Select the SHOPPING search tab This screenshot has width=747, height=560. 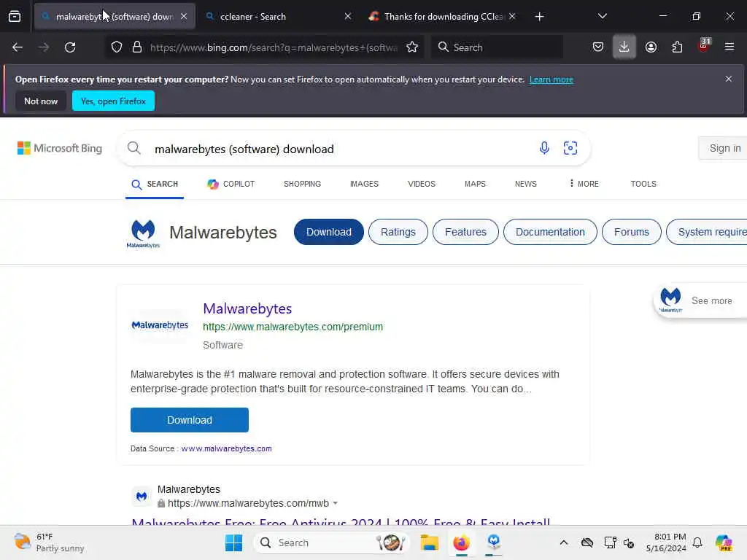coord(302,184)
